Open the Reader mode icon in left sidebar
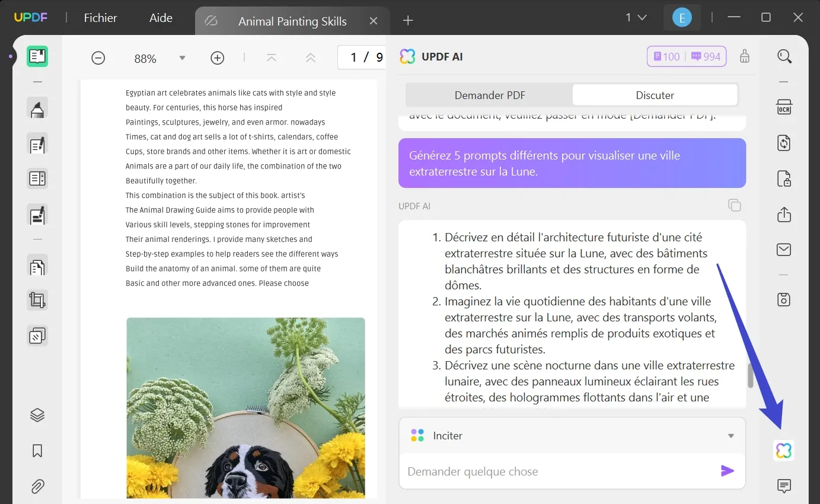The image size is (820, 504). (x=37, y=56)
